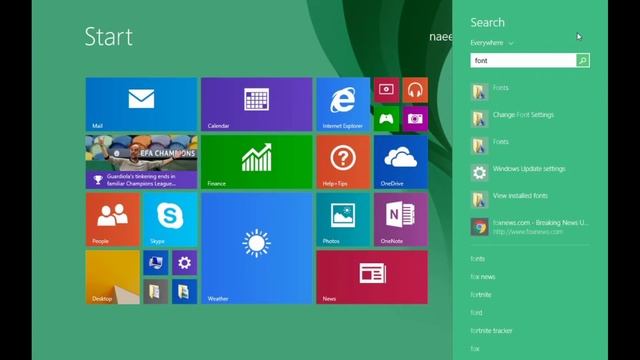The image size is (640, 360).
Task: Open the small This PC computer tile
Action: click(156, 263)
